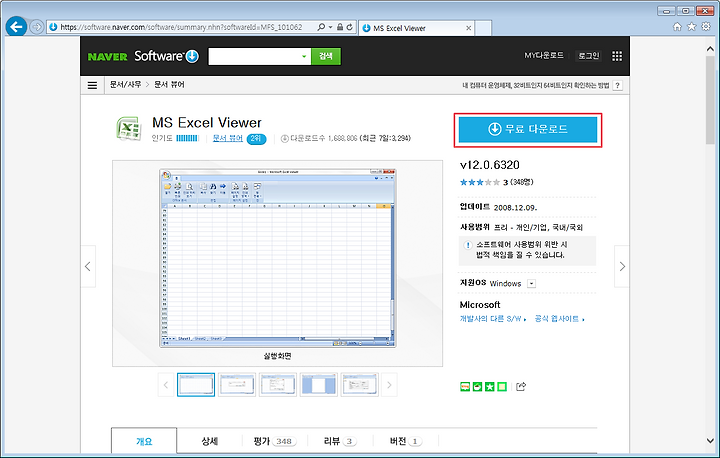Click the page scrollbar down arrow
Viewport: 720px width, 458px height.
710,441
